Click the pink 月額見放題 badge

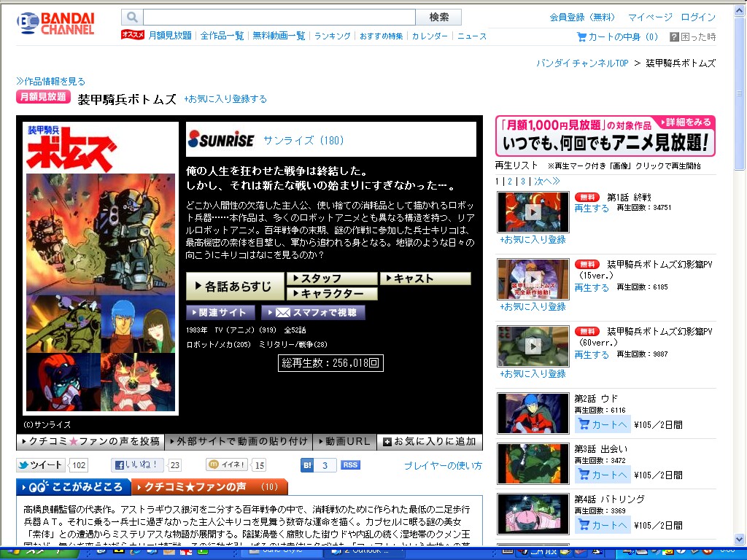tap(43, 97)
